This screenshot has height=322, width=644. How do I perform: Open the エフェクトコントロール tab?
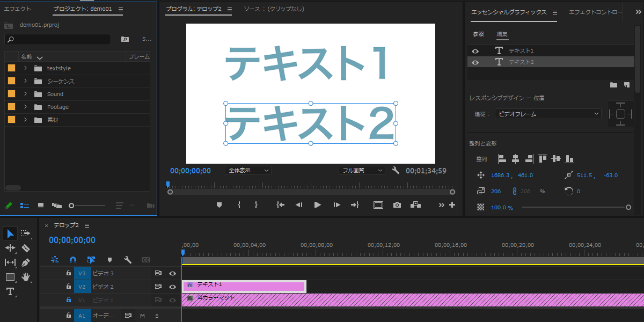coord(596,12)
